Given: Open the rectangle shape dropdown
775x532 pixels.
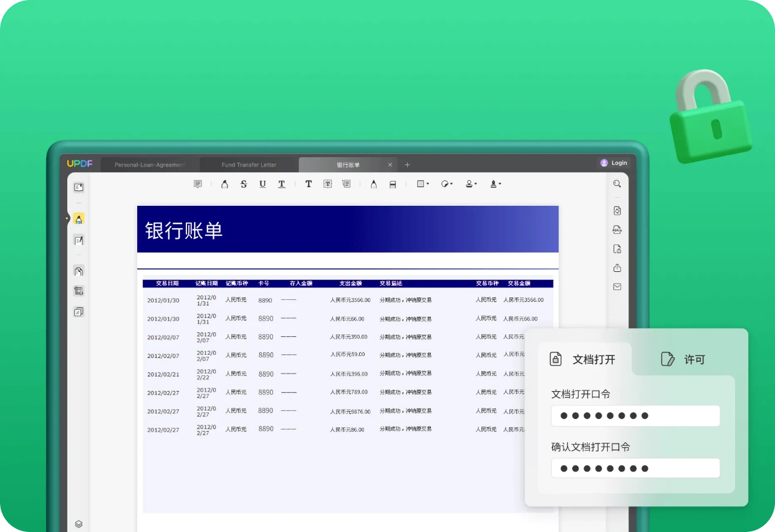Looking at the screenshot, I should tap(423, 184).
